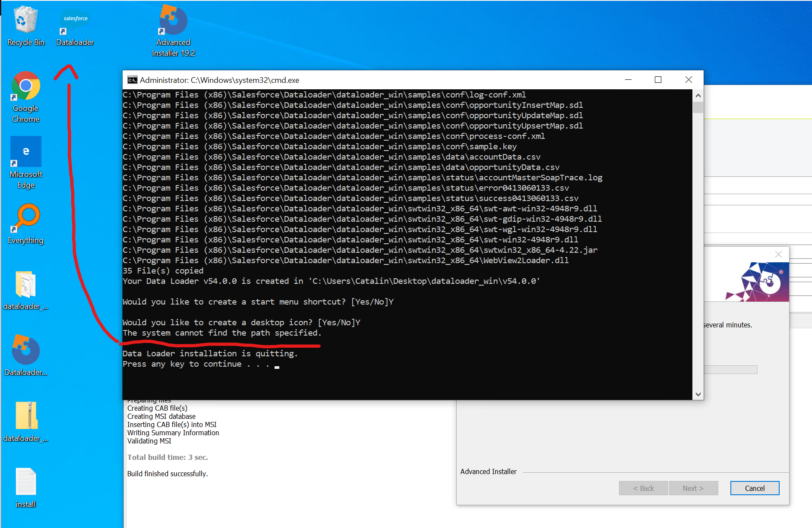The height and width of the screenshot is (528, 812).
Task: Click the Advanced Installer label in dialog footer
Action: pos(488,471)
